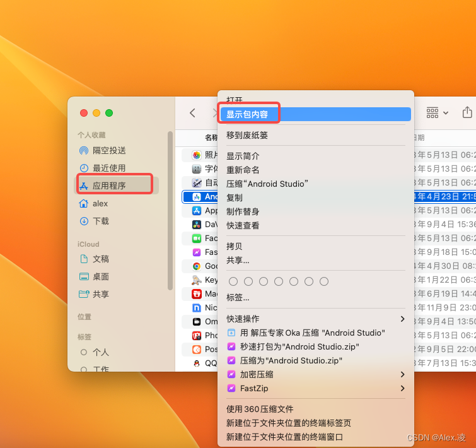Screen dimensions: 476x448
Task: Choose 秒速打包为"Android Studio.zip" item
Action: [x=316, y=347]
